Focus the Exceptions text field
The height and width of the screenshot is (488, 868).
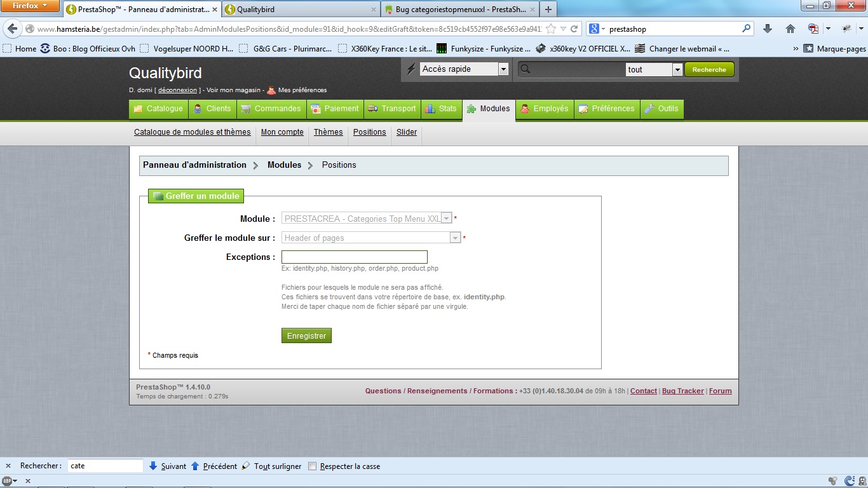tap(355, 257)
